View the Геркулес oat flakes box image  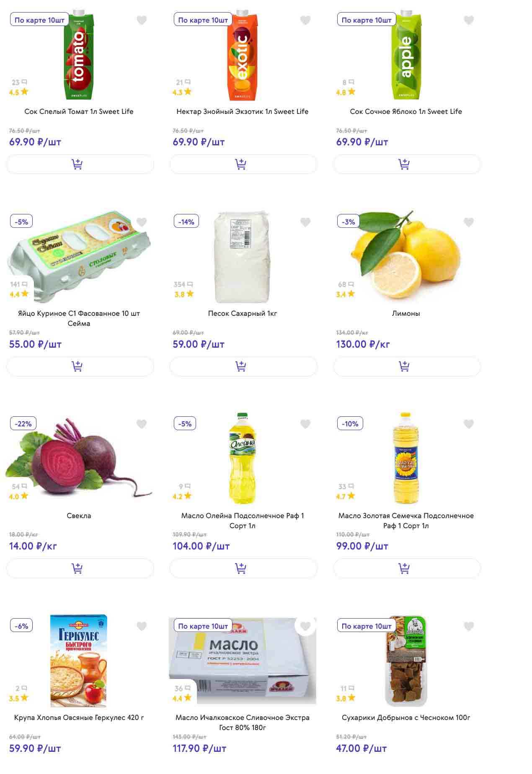click(x=79, y=660)
